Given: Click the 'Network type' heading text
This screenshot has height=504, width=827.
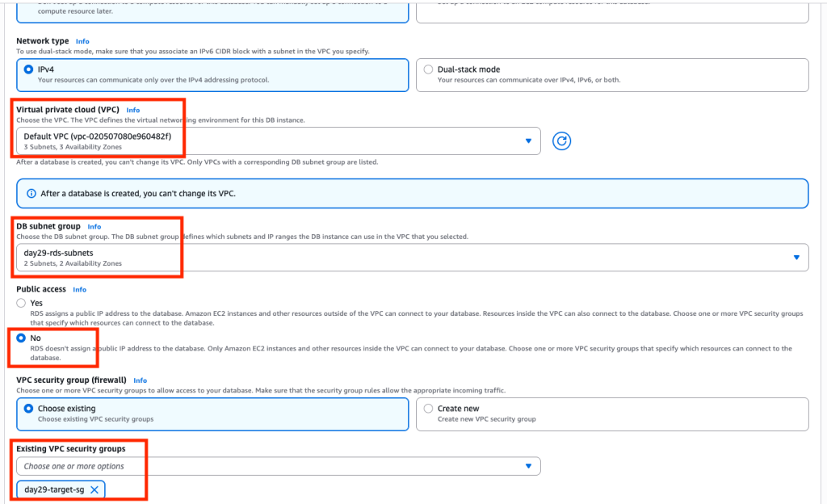Looking at the screenshot, I should point(42,40).
